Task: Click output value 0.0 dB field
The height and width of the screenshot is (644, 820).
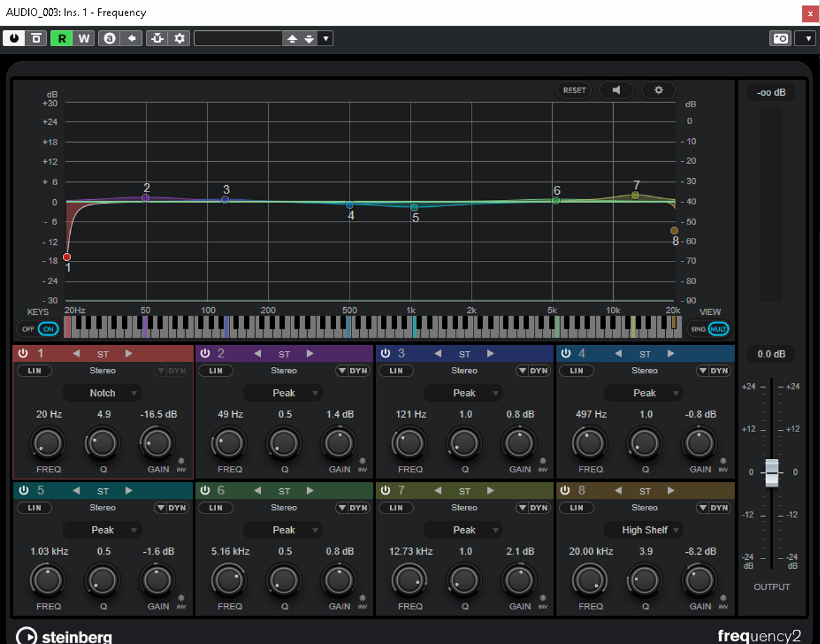Action: [772, 354]
